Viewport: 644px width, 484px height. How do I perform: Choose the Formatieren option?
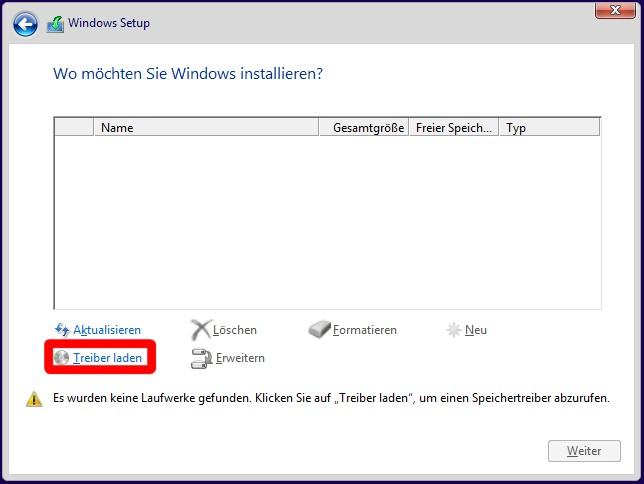click(365, 330)
